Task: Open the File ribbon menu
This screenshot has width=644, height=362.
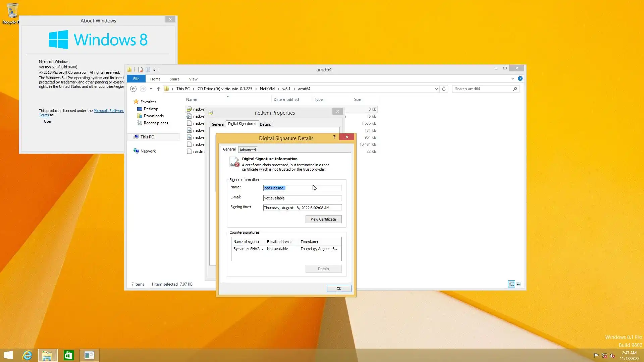Action: point(136,79)
